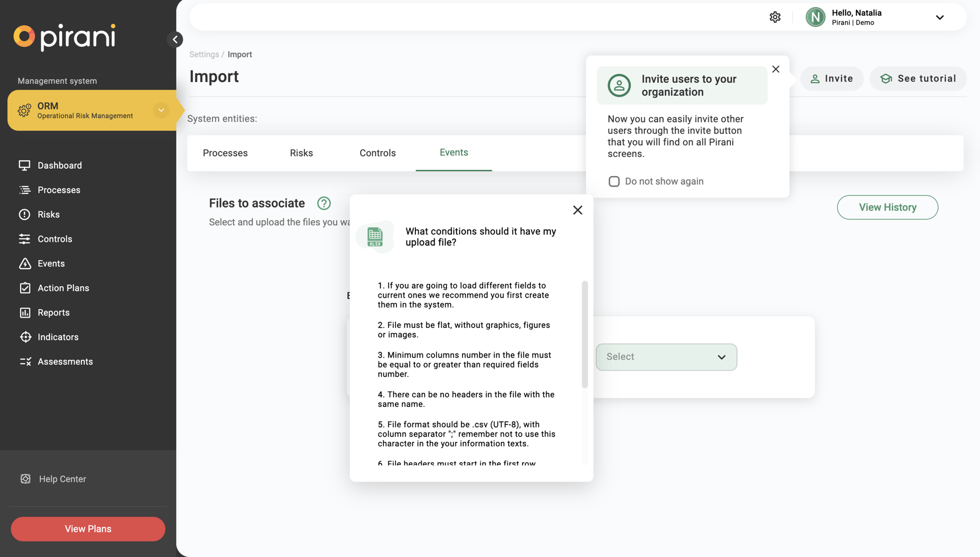Click the help question mark beside Files to associate
This screenshot has height=557, width=980.
click(x=324, y=203)
